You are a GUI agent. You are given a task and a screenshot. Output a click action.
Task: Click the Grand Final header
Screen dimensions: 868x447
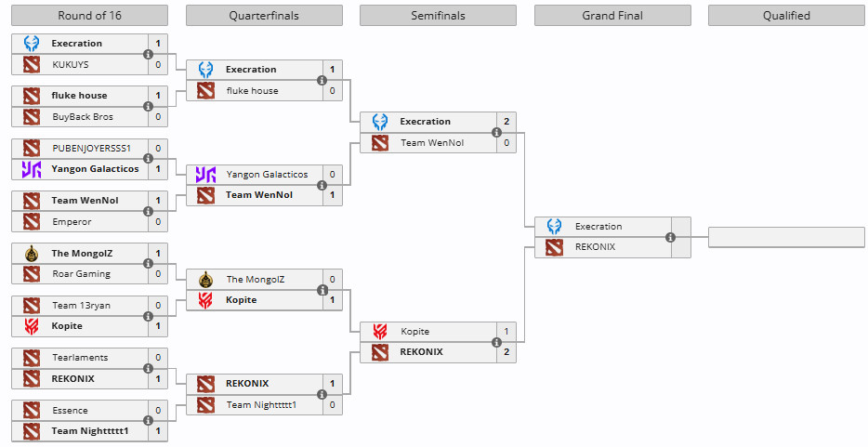612,16
